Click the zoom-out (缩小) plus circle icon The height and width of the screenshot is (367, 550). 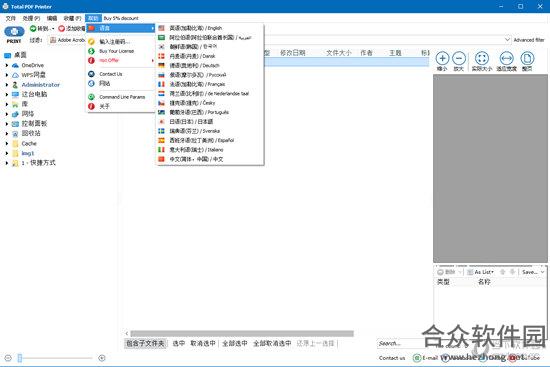(442, 58)
